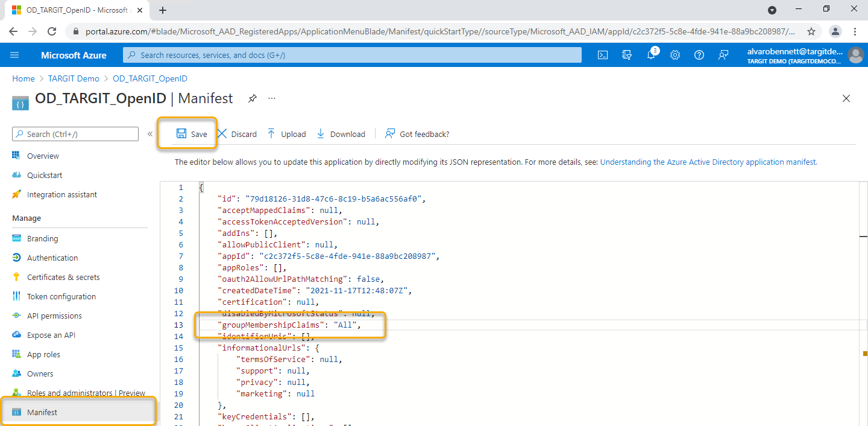The height and width of the screenshot is (426, 868).
Task: Open the account avatar menu
Action: 855,55
